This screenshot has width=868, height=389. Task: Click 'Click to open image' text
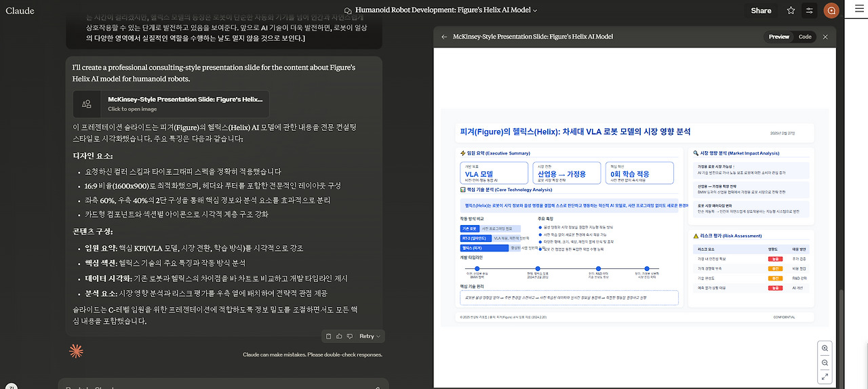point(132,109)
